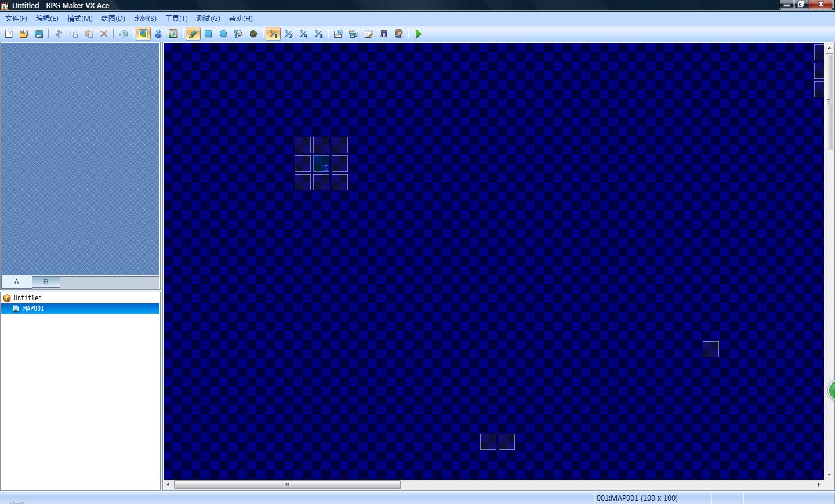Switch to tileset tab B

click(x=46, y=282)
